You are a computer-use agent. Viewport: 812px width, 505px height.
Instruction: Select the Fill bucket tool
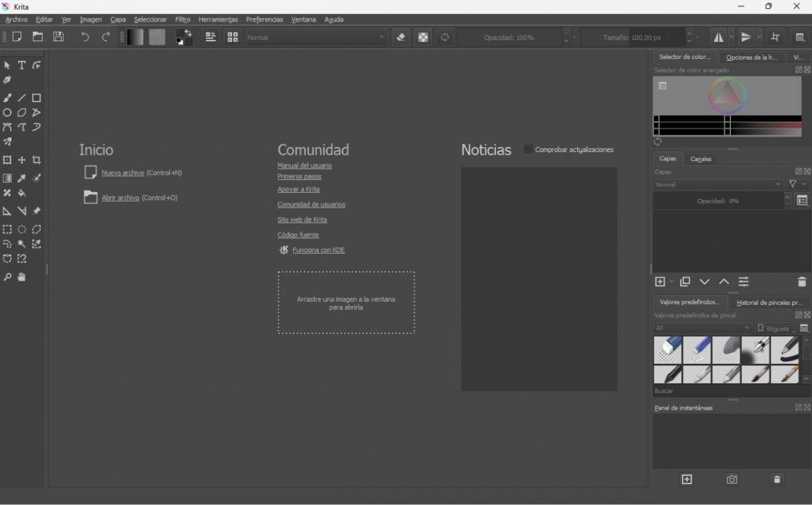point(22,193)
